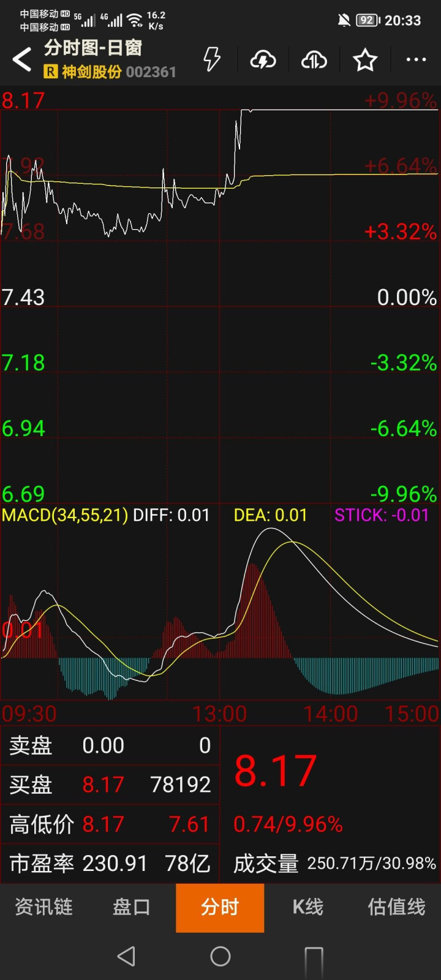Tap the +3.32% axis label

401,232
